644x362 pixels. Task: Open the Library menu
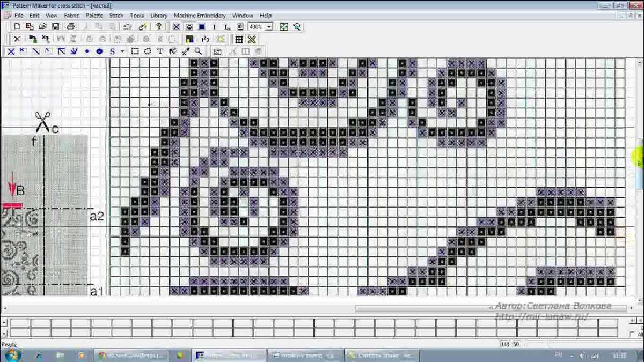tap(159, 16)
